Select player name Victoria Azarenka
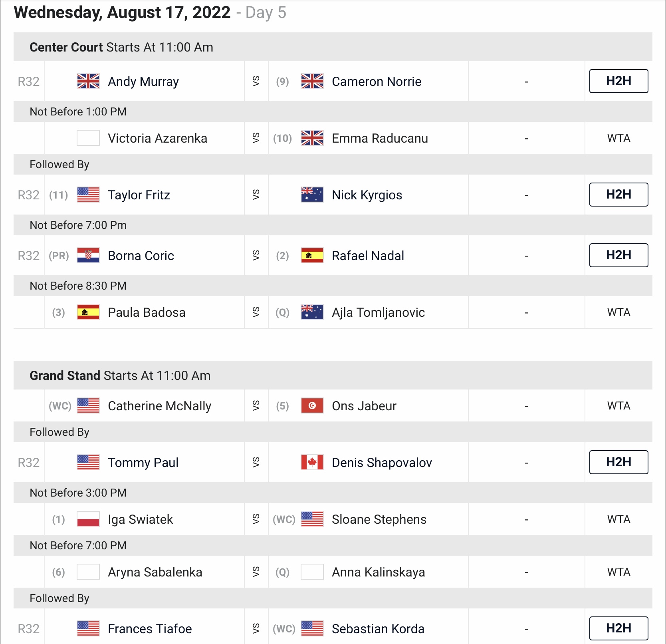 pos(157,138)
